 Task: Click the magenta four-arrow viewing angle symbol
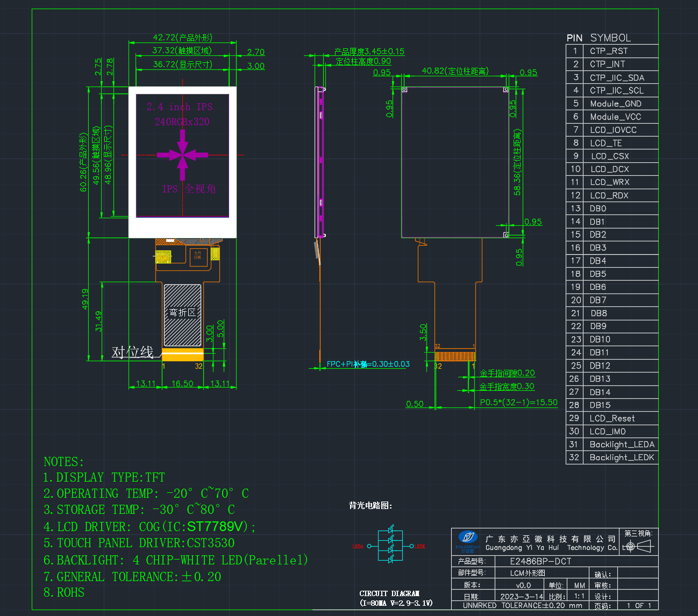point(182,155)
